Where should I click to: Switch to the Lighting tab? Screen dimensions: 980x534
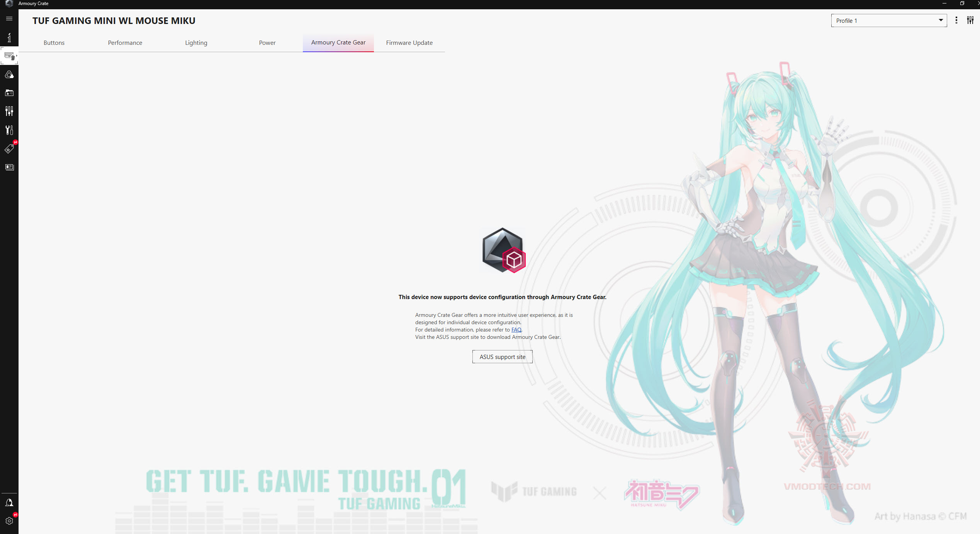(196, 43)
